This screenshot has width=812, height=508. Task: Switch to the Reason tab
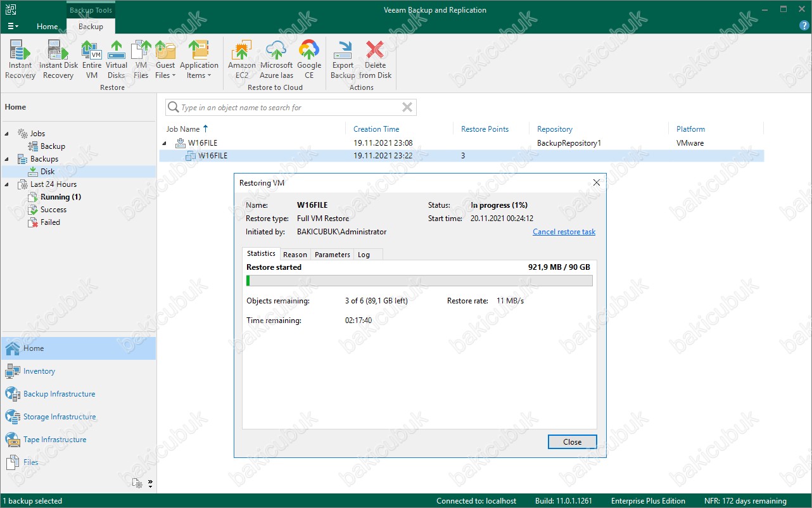(x=295, y=255)
